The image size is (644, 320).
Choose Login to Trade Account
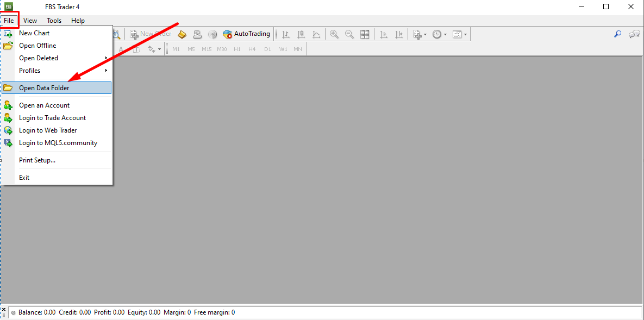(x=57, y=118)
